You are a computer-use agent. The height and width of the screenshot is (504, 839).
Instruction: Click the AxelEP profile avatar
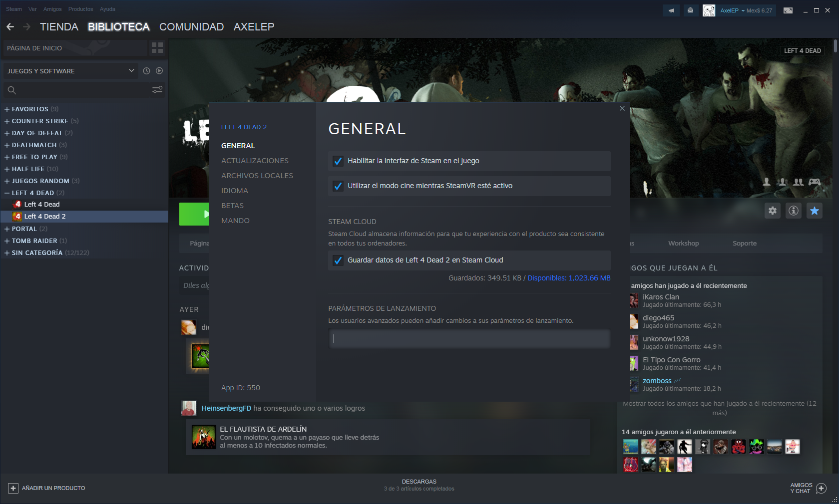(709, 10)
